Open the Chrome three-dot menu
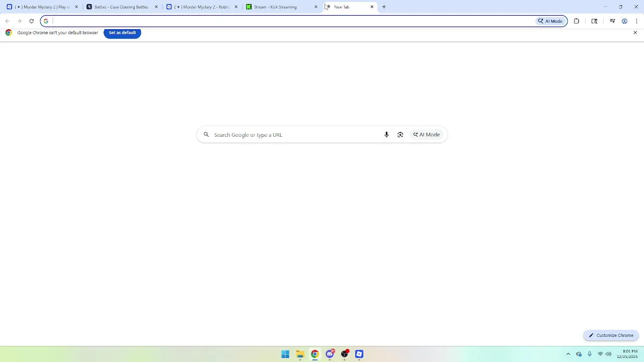 click(x=636, y=21)
